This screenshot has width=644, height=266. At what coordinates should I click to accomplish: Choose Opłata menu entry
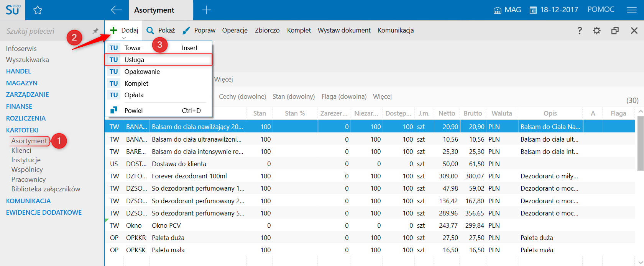pos(158,95)
